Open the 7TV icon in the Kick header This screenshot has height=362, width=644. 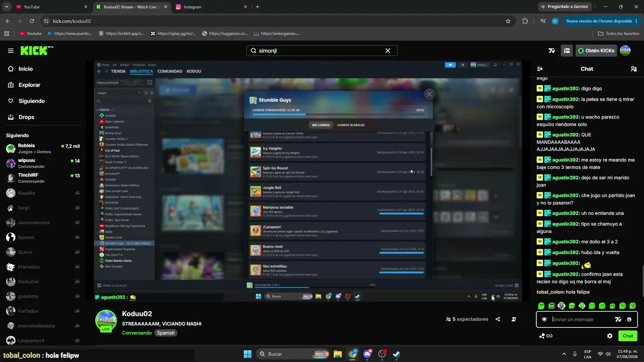[x=551, y=51]
